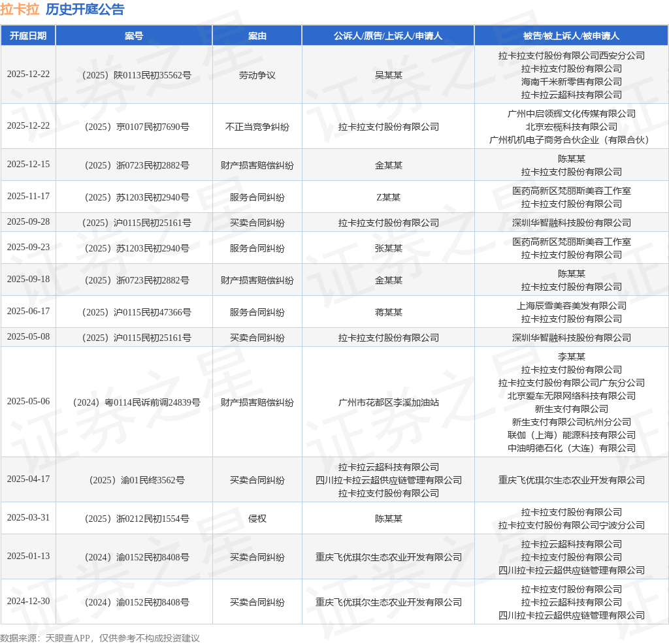Select the 案由 column header

257,36
